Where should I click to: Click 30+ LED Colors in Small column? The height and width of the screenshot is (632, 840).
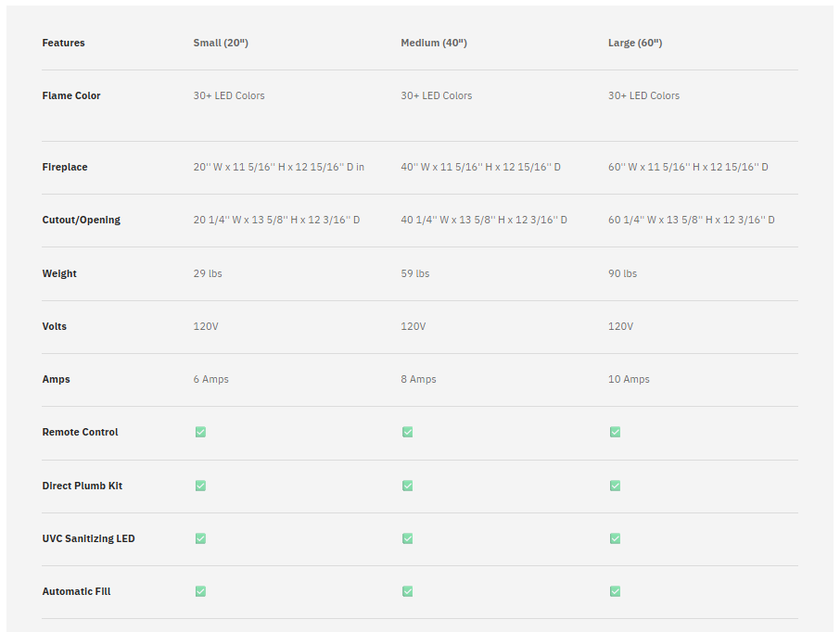pos(229,95)
